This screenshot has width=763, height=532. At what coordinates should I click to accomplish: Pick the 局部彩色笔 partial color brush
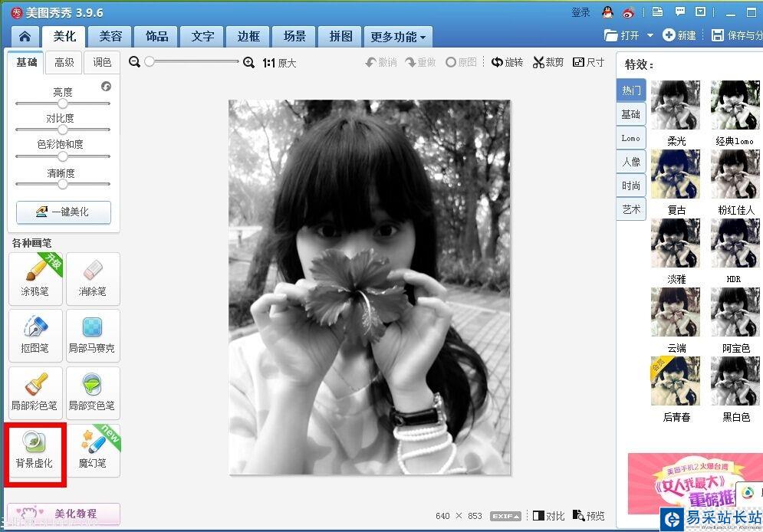[x=35, y=393]
